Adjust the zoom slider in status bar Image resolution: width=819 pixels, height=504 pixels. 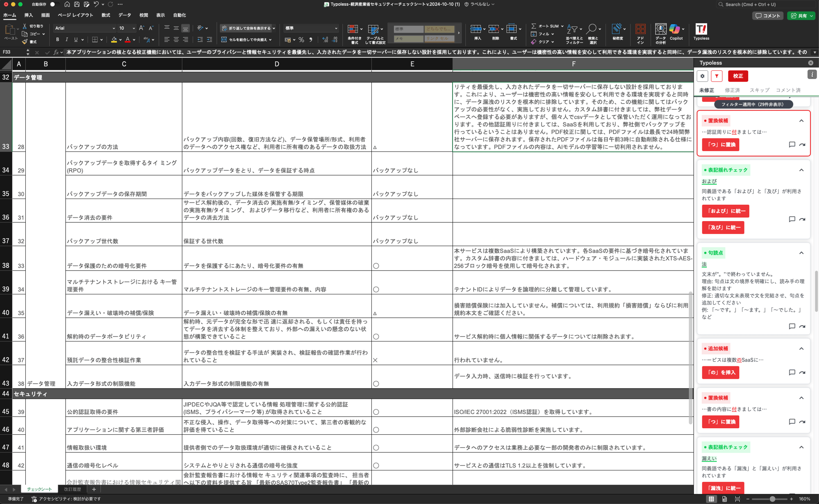[772, 499]
